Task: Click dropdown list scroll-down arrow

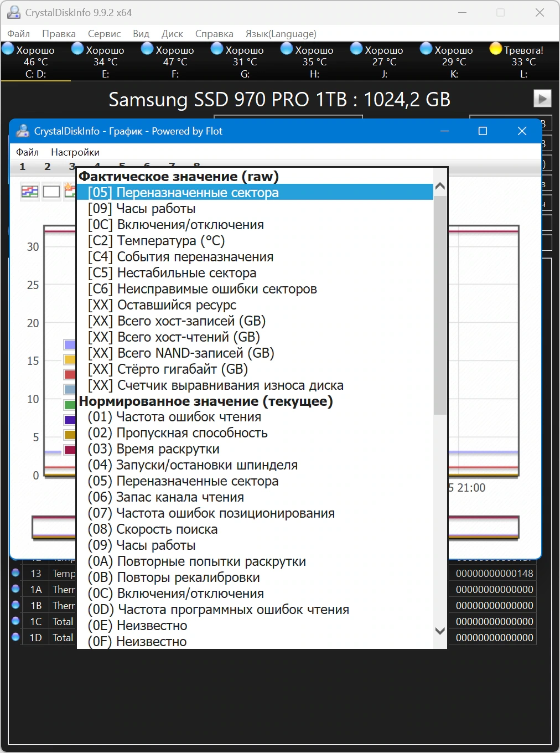Action: [x=440, y=631]
